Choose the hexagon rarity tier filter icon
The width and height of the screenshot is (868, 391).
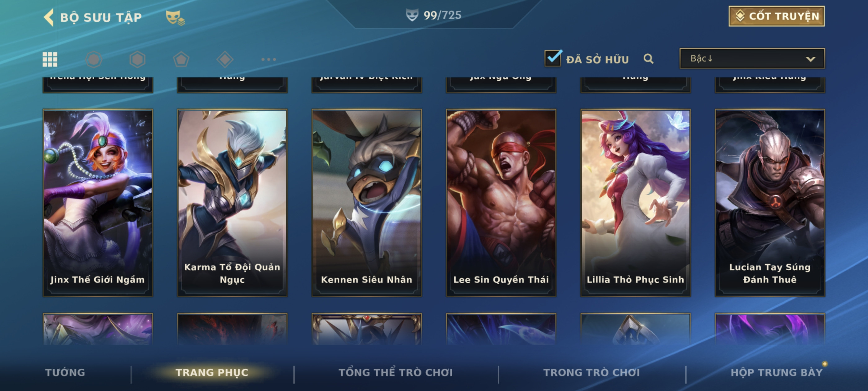(137, 59)
